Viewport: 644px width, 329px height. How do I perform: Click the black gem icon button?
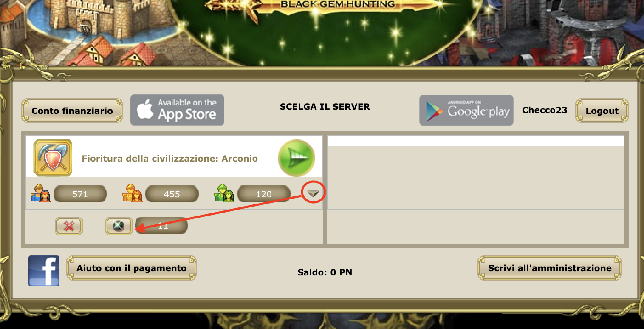(119, 226)
